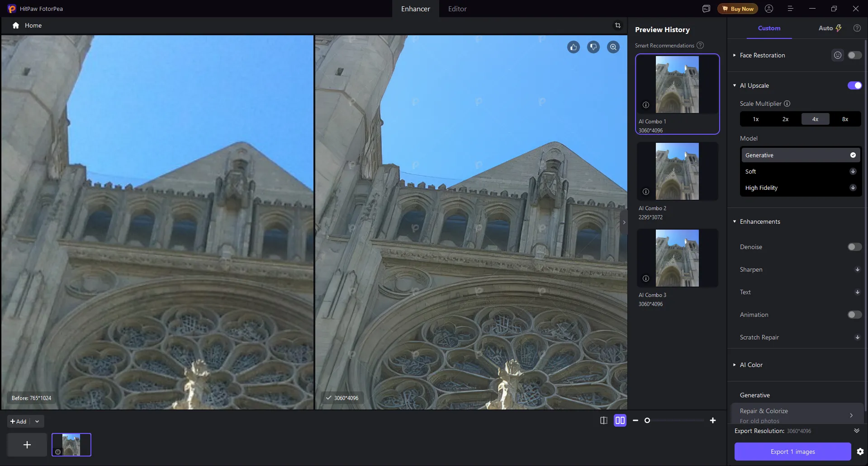Enable the Denoise switch

pos(854,247)
